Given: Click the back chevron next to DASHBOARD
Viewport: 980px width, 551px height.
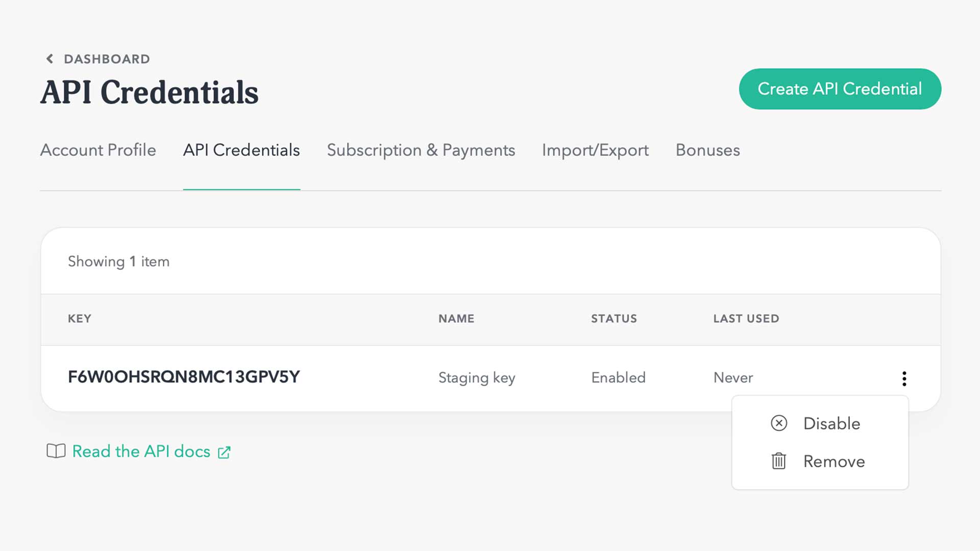Looking at the screenshot, I should click(x=50, y=59).
